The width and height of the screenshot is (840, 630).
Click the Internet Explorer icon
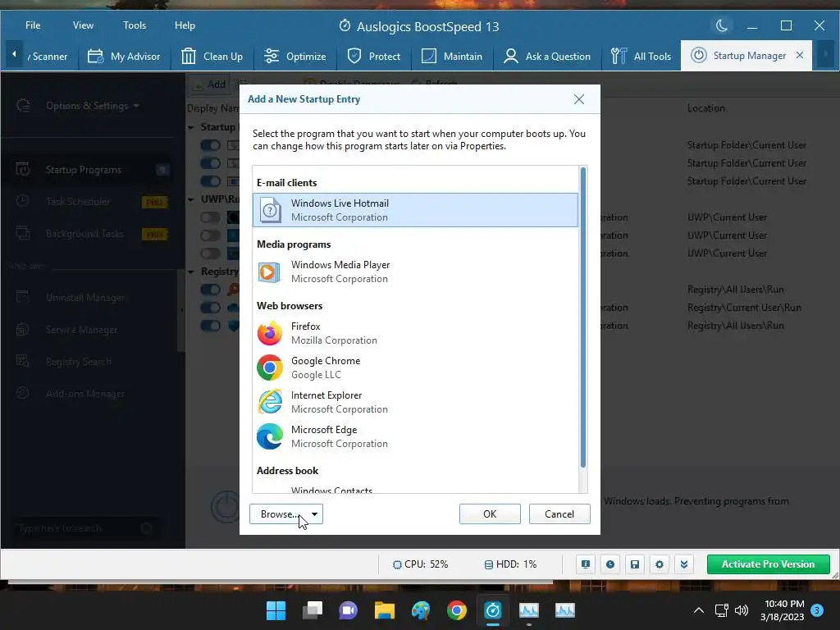tap(269, 402)
